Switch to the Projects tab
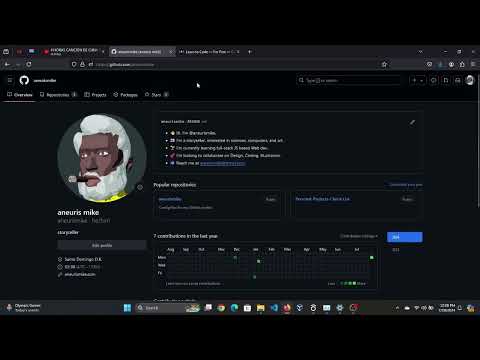Image resolution: width=480 pixels, height=360 pixels. coord(95,95)
